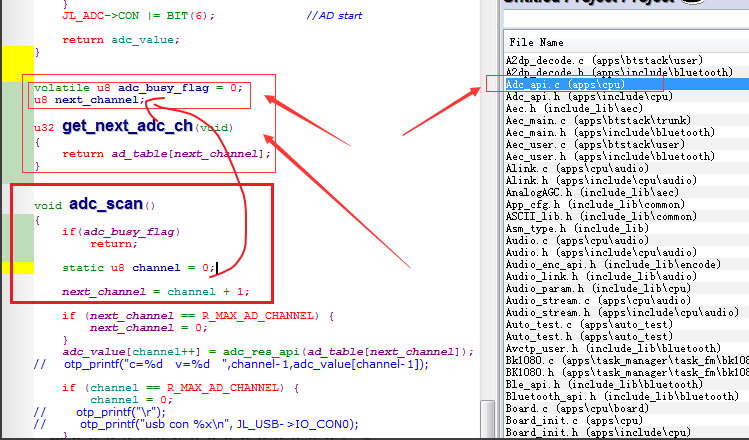Open Aec_user.c (apps\btstack\user)

[595, 144]
